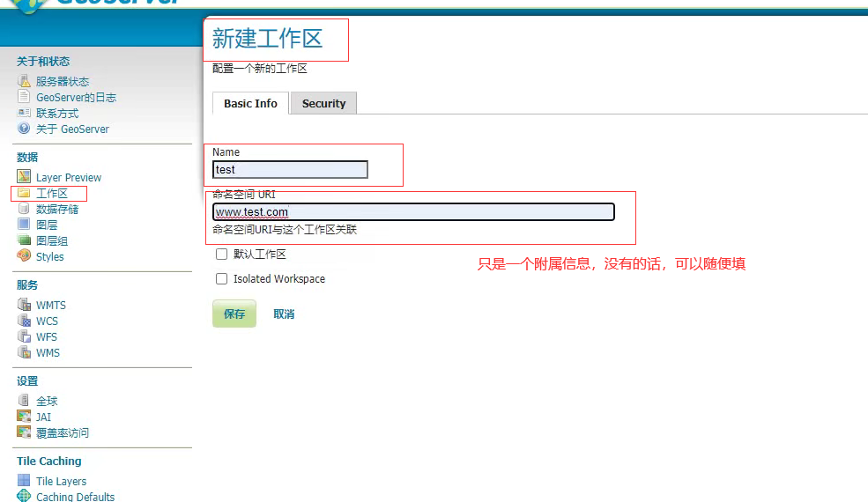Click the global settings server icon
Image resolution: width=868 pixels, height=502 pixels.
click(x=24, y=400)
